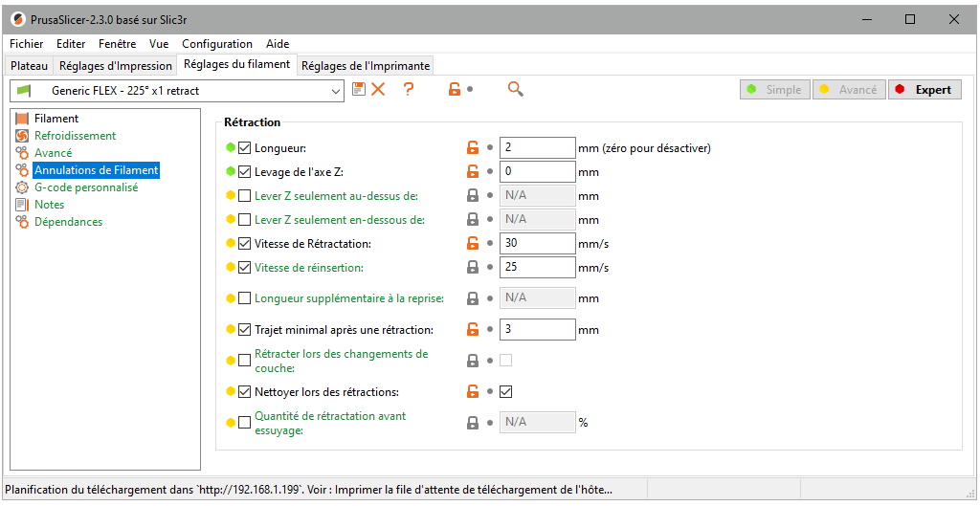The height and width of the screenshot is (506, 980).
Task: Open the Generic FLEX filament preset dropdown
Action: tap(335, 91)
